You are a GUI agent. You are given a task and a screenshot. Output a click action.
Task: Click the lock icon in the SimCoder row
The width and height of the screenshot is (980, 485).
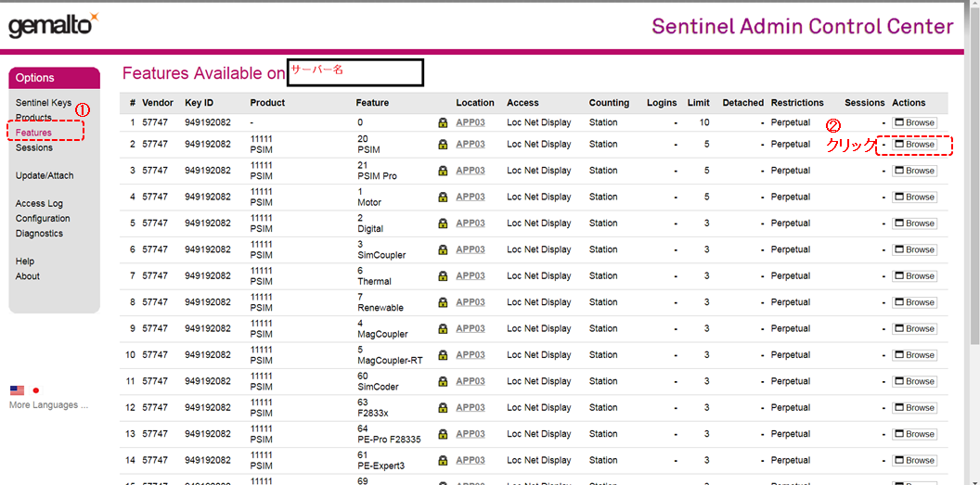click(443, 381)
